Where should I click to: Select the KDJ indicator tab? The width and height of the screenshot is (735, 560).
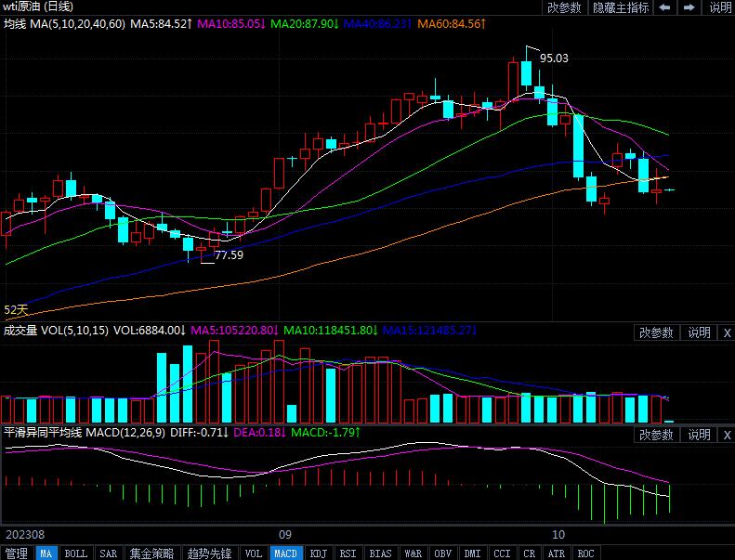tap(319, 553)
